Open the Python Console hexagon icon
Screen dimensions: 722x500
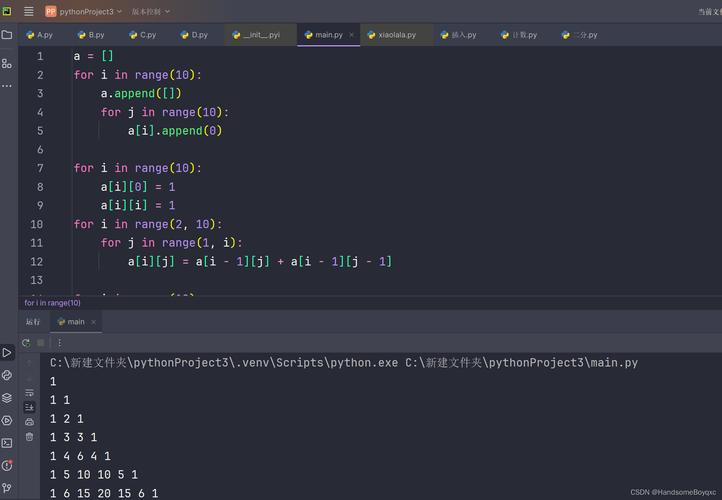[7, 420]
